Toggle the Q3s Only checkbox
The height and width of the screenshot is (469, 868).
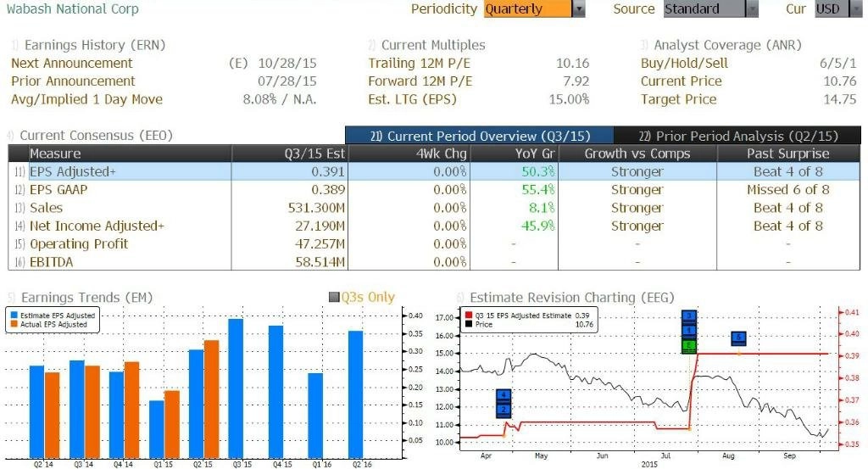334,298
